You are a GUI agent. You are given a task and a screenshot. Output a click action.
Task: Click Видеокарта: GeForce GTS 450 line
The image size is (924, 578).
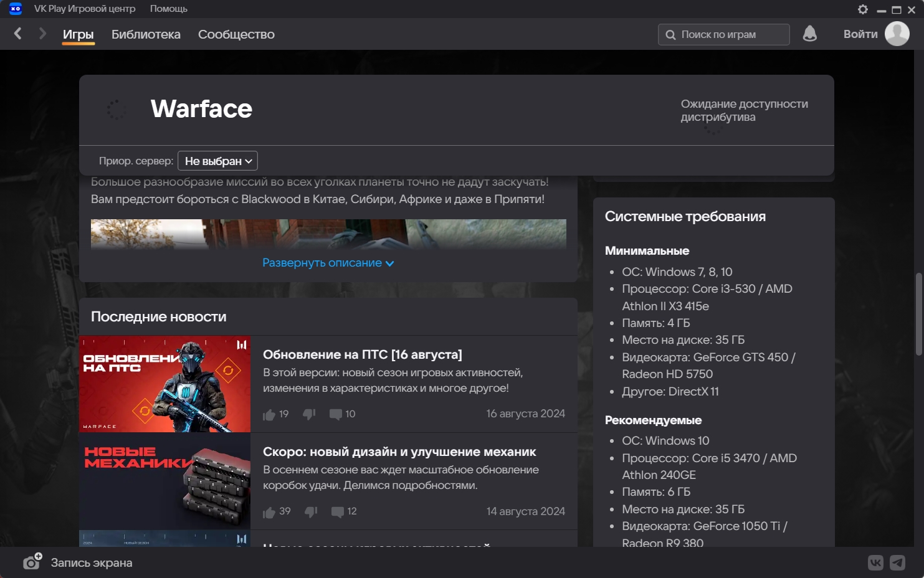point(708,366)
